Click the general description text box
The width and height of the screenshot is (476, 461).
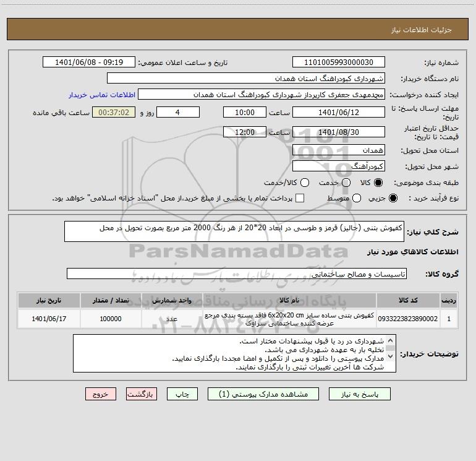(x=234, y=231)
